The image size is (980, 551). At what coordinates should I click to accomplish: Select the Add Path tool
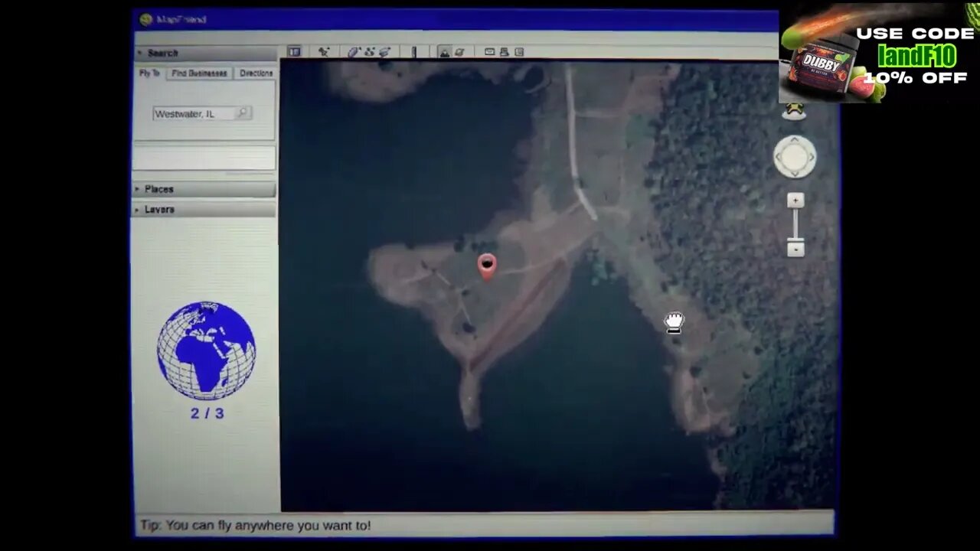tap(369, 52)
